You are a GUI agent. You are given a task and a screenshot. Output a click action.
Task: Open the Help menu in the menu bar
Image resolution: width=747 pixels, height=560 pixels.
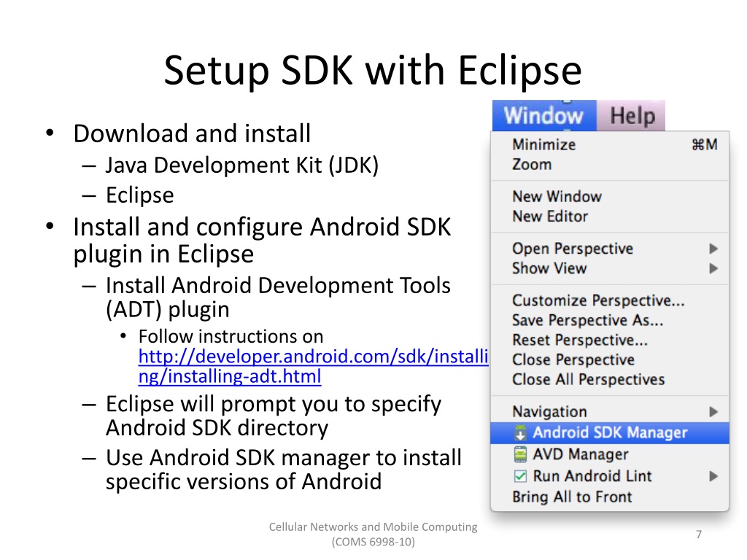point(632,116)
